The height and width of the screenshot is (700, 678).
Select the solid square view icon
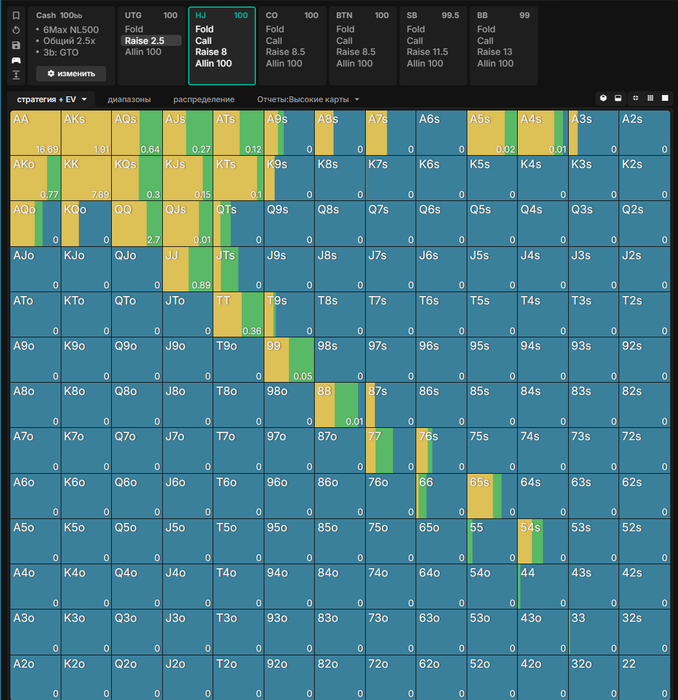665,98
